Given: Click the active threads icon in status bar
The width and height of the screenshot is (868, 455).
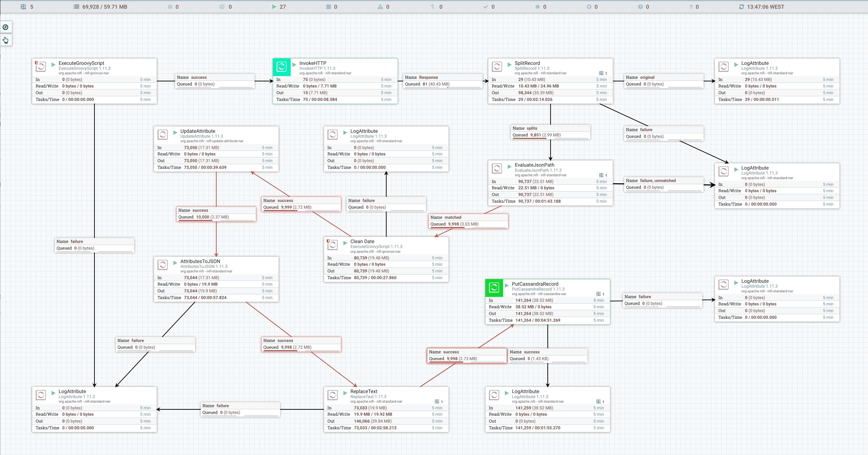Looking at the screenshot, I should [x=23, y=7].
